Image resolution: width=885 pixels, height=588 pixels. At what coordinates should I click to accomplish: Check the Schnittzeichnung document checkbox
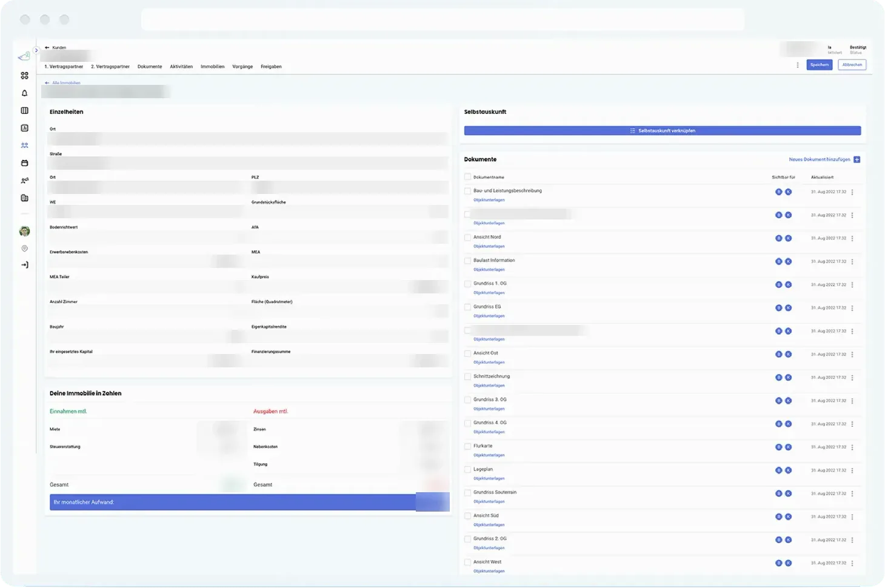pos(467,376)
